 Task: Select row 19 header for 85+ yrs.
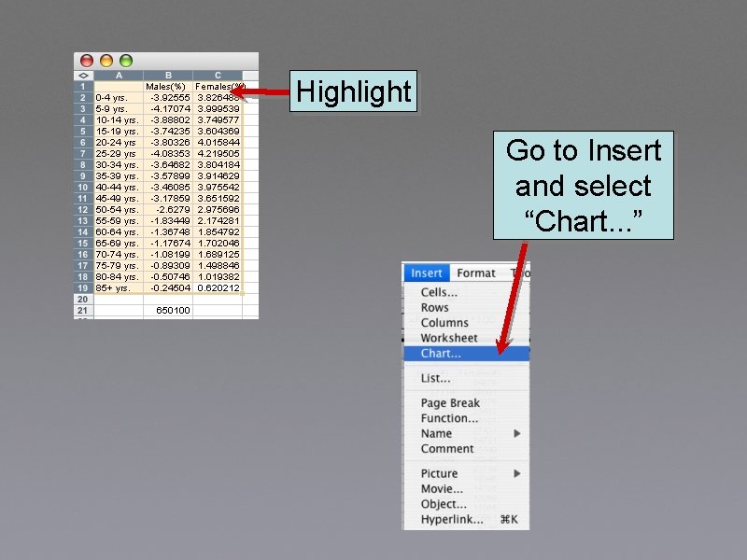point(84,290)
